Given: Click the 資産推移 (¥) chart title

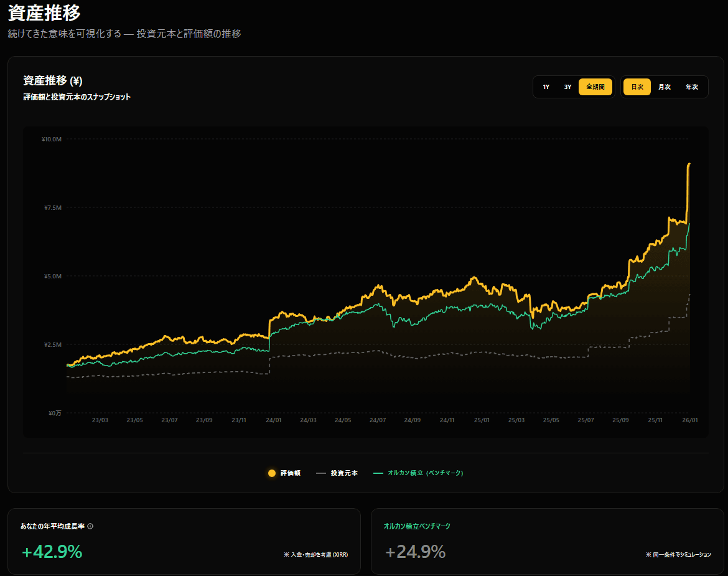Looking at the screenshot, I should 53,81.
